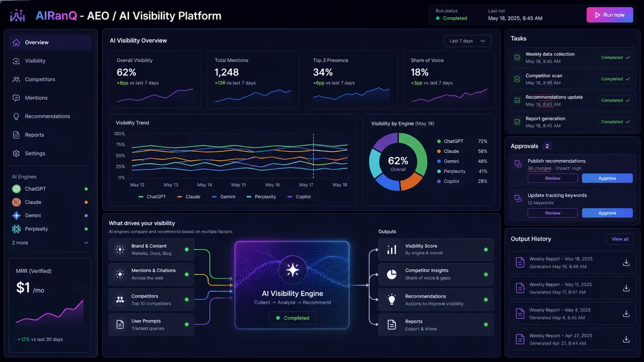The width and height of the screenshot is (644, 362).
Task: Click the Gemini engine icon
Action: click(16, 216)
